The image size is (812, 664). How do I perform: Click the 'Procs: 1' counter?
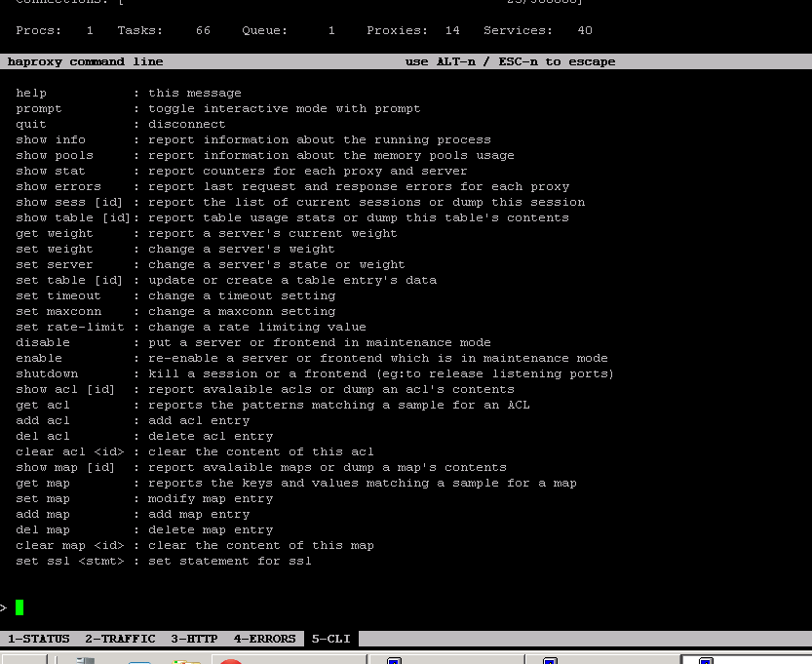55,30
